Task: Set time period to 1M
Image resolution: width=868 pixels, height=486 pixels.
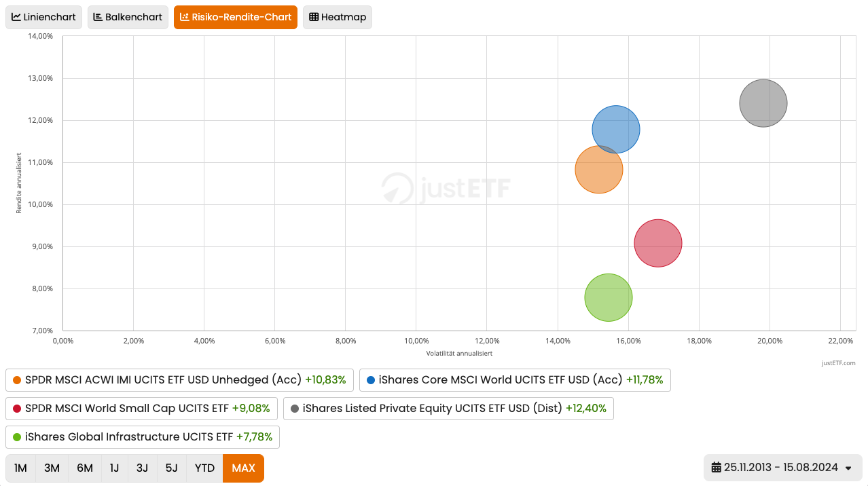Action: pos(21,468)
